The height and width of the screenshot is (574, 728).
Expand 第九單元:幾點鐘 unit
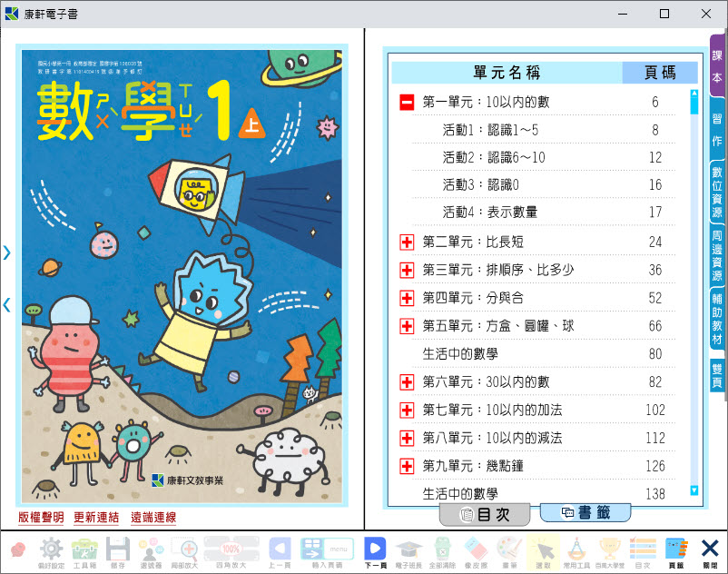[407, 466]
